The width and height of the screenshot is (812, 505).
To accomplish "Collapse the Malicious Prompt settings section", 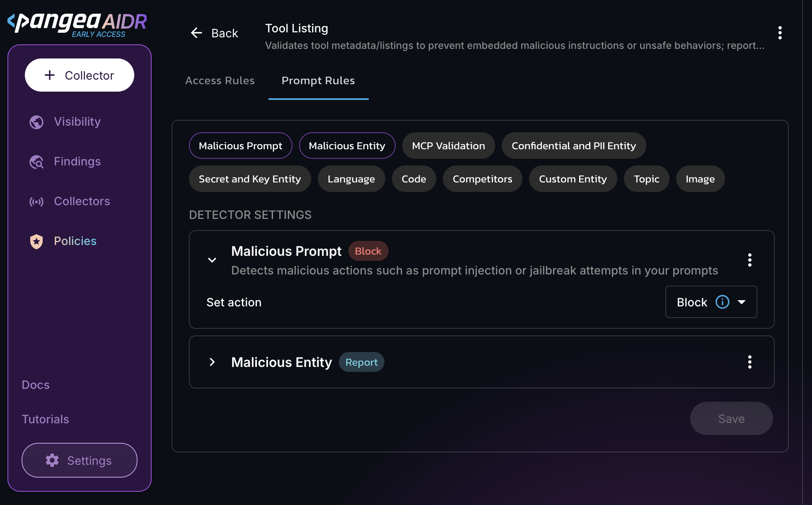I will tap(212, 260).
